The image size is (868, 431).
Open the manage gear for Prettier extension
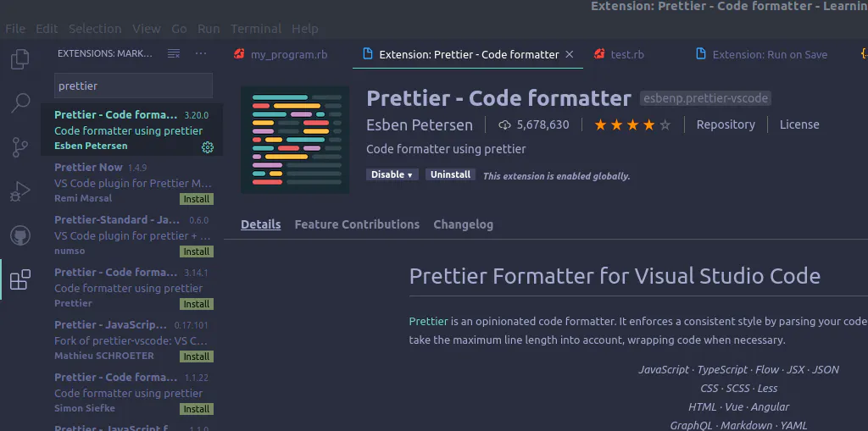point(207,147)
